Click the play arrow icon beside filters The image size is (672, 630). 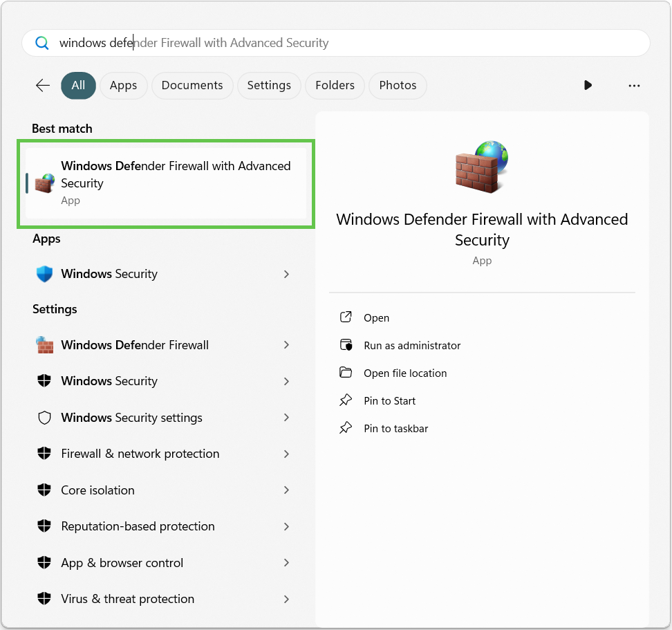(x=588, y=85)
